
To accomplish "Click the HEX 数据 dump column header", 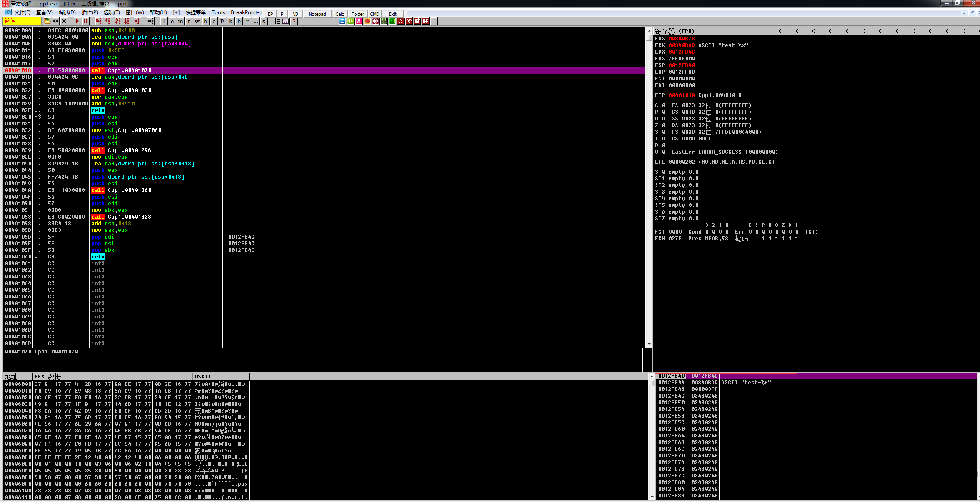I will [x=112, y=376].
